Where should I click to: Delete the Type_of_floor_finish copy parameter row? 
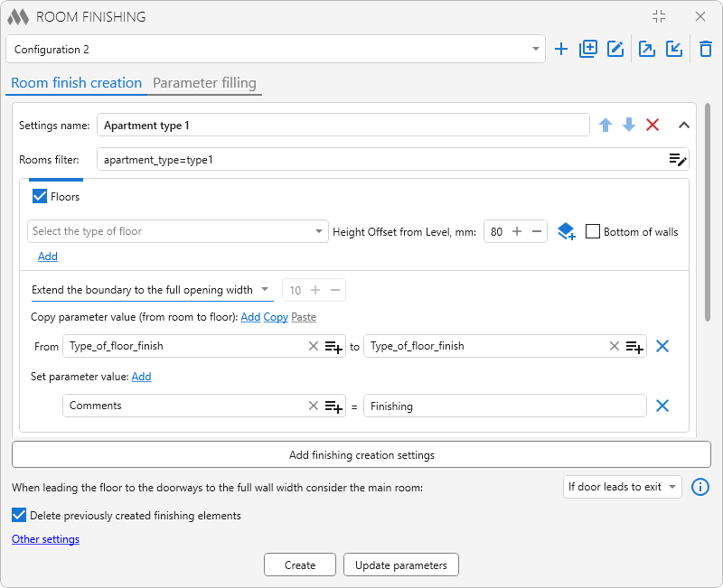pos(662,346)
